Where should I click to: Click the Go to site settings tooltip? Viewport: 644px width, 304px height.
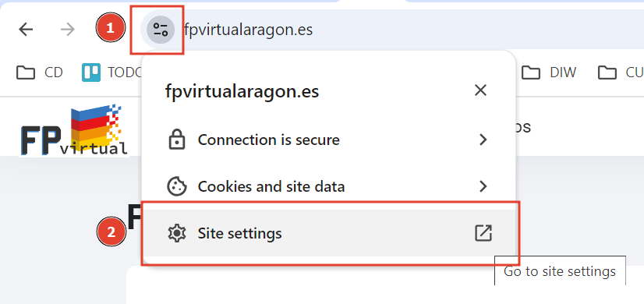tap(560, 271)
